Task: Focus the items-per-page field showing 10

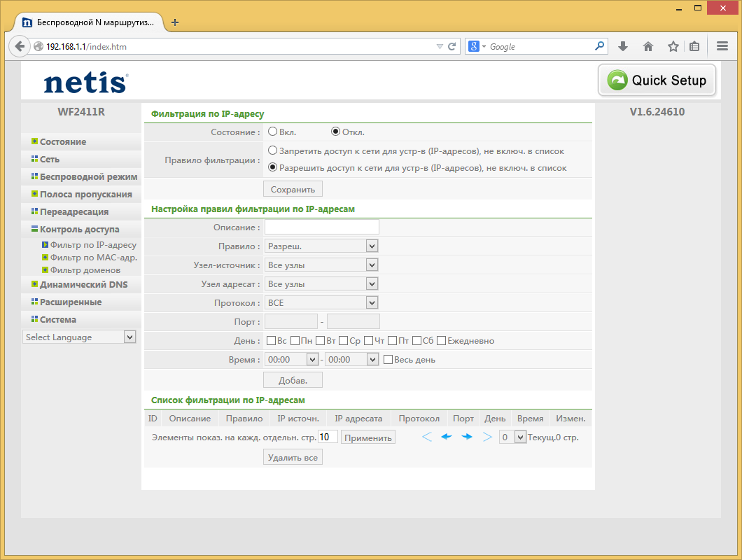Action: [328, 436]
